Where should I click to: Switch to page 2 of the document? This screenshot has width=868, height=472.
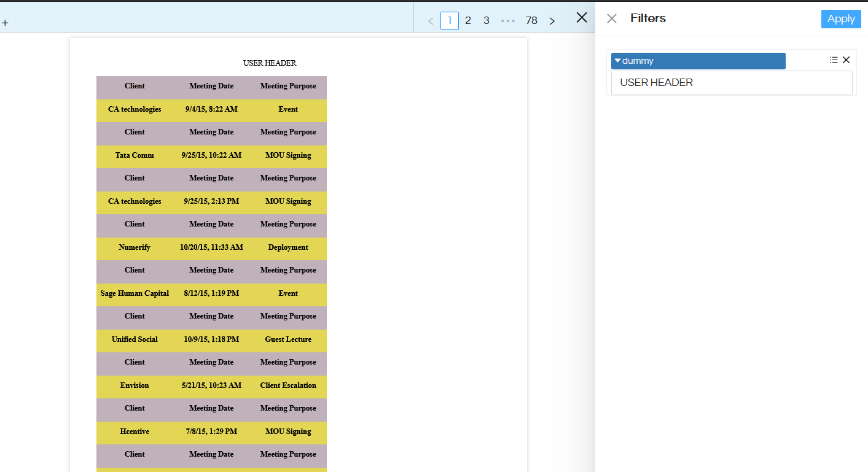coord(467,20)
